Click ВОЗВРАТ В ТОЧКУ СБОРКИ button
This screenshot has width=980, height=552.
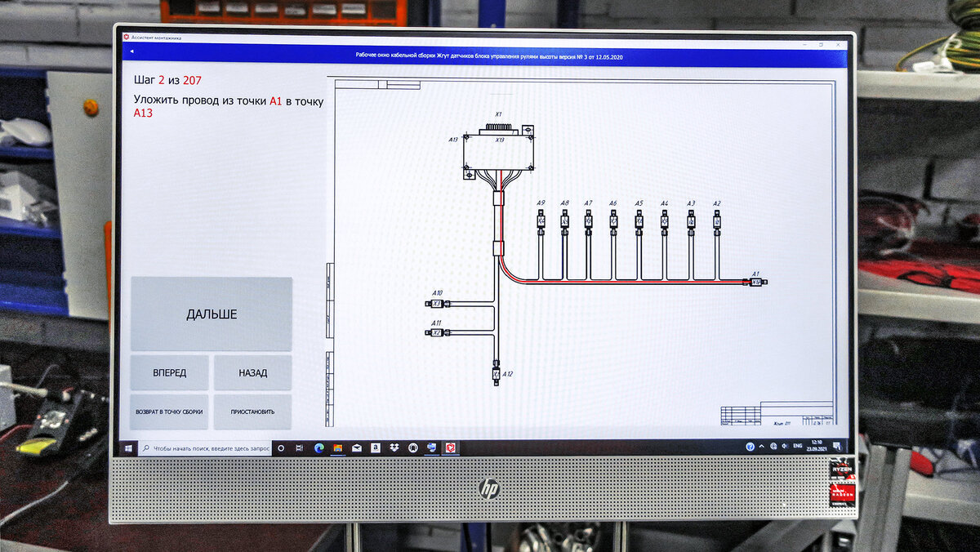pos(170,412)
